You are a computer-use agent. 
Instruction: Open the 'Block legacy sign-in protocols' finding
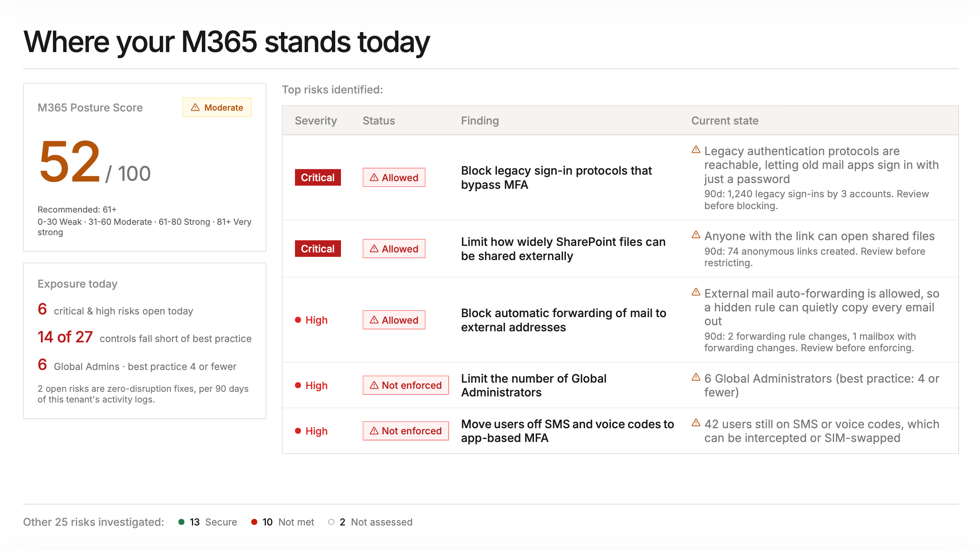tap(556, 178)
